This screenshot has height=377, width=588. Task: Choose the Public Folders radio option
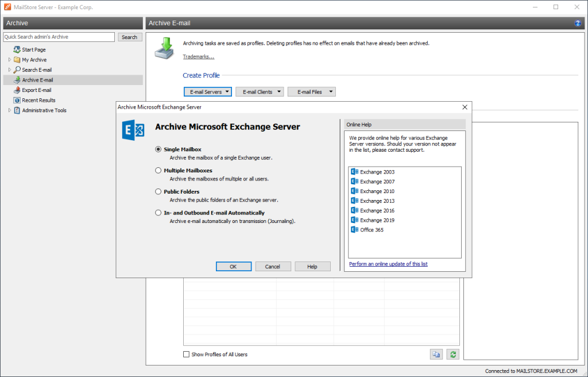coord(158,191)
